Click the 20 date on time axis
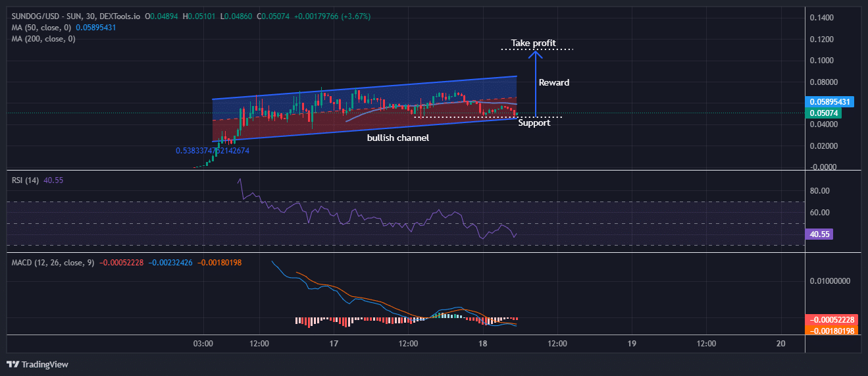 tap(781, 344)
